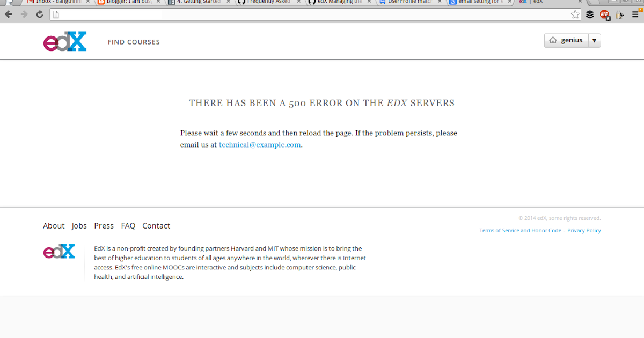This screenshot has width=644, height=338.
Task: Open the Adblock Plus extension icon
Action: tap(604, 15)
